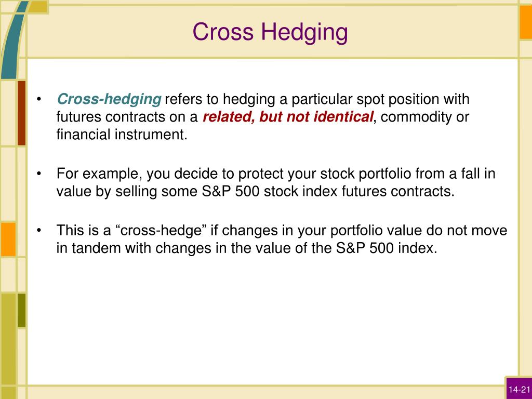Select the teal Cross-hedging term
Viewport: 532px width, 399px height.
click(109, 99)
